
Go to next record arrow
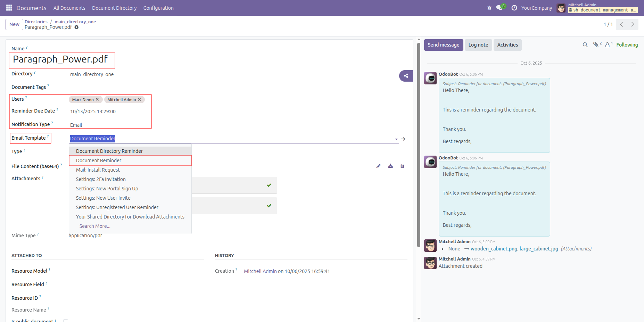click(633, 24)
